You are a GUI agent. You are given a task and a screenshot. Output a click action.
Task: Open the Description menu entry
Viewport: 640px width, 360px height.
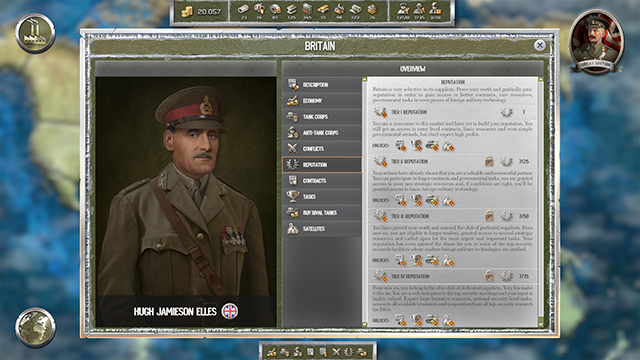tap(322, 84)
